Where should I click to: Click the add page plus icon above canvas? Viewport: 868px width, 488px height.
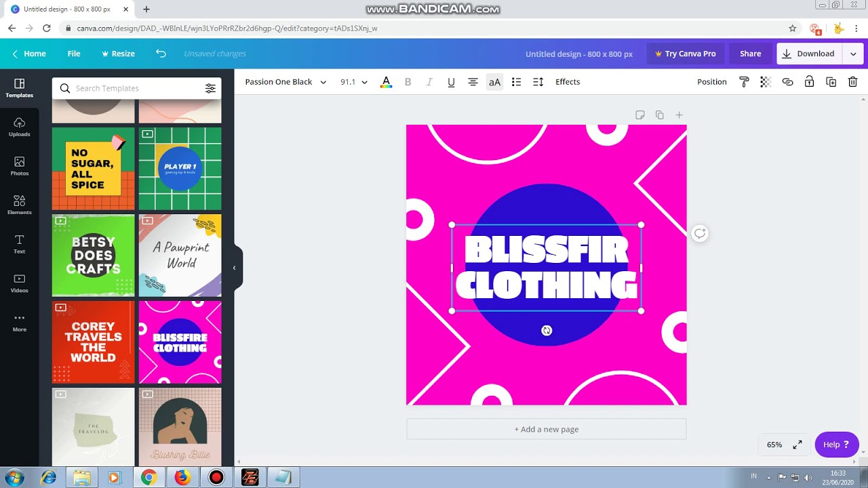(x=679, y=115)
